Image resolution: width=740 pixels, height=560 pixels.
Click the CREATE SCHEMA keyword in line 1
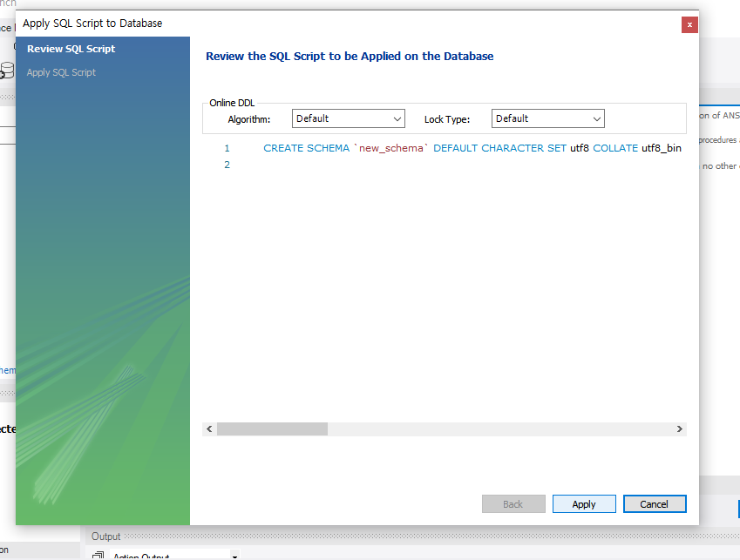coord(306,148)
